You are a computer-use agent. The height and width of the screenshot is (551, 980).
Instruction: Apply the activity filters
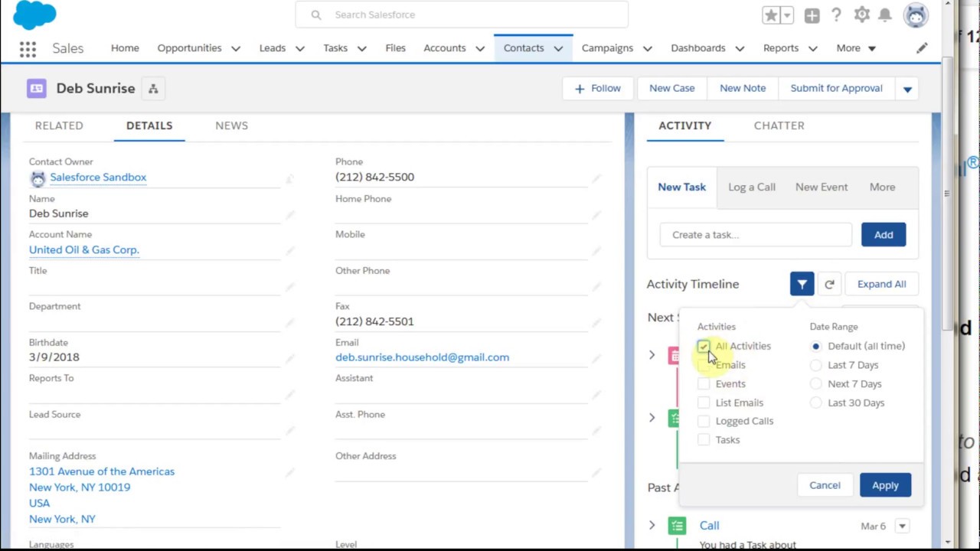[885, 485]
